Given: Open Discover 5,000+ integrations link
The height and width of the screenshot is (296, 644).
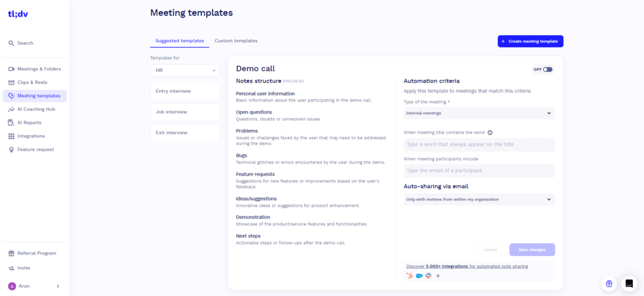Looking at the screenshot, I should [467, 266].
